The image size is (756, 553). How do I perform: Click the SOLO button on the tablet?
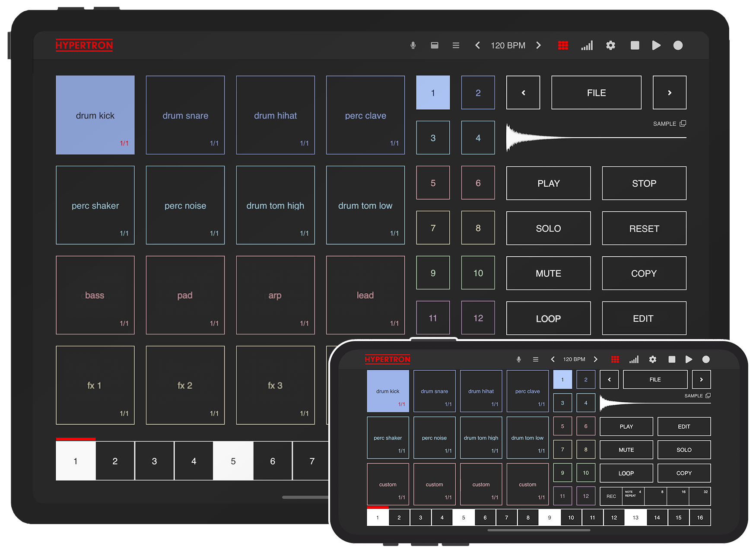pyautogui.click(x=548, y=228)
